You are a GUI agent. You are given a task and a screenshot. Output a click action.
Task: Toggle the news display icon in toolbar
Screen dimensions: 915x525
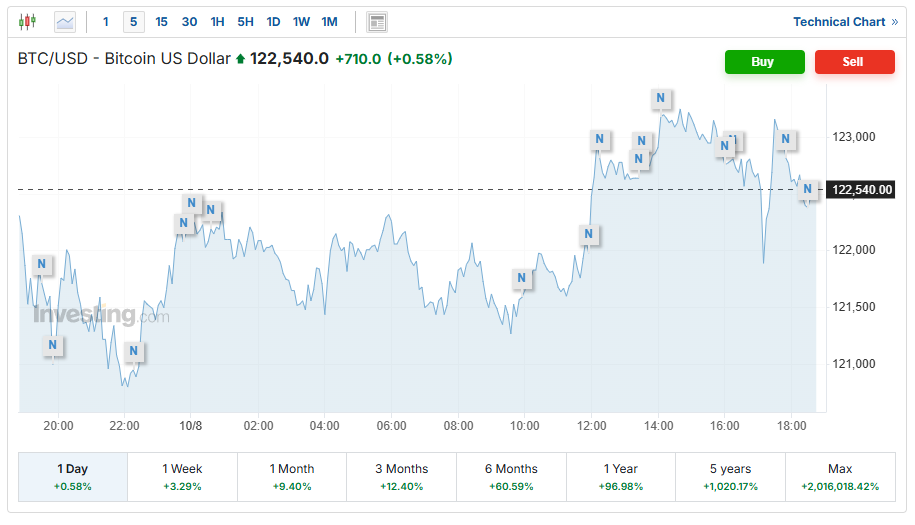[x=377, y=22]
